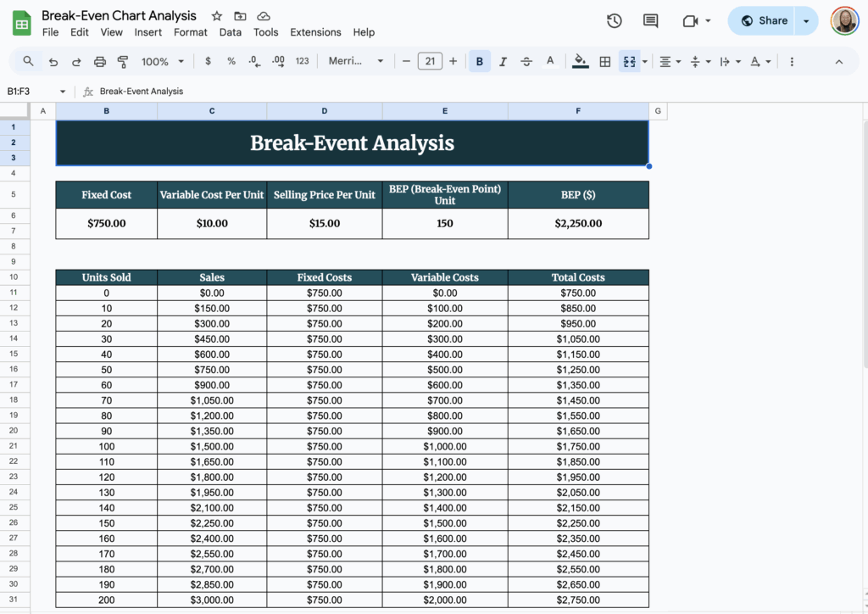Select the Paint format tool
This screenshot has width=868, height=614.
122,61
